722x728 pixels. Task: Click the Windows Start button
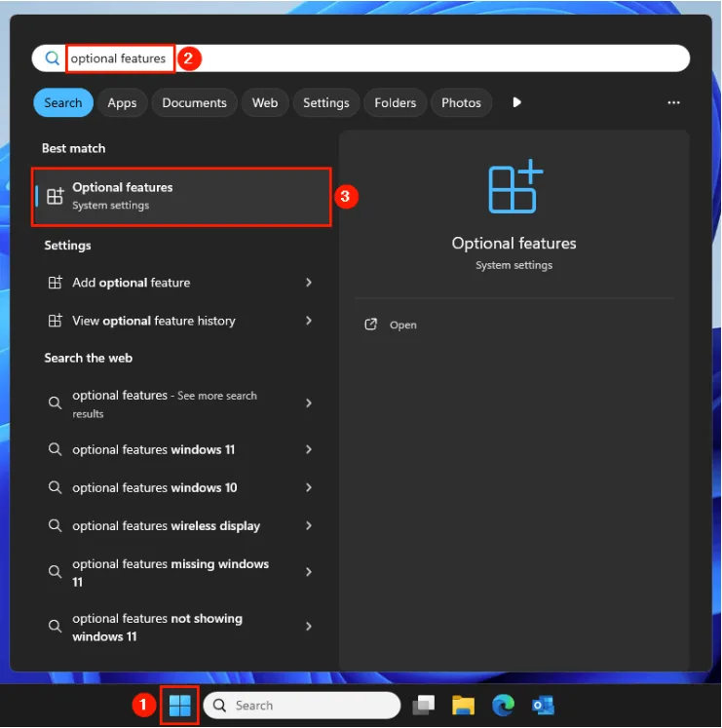tap(180, 706)
